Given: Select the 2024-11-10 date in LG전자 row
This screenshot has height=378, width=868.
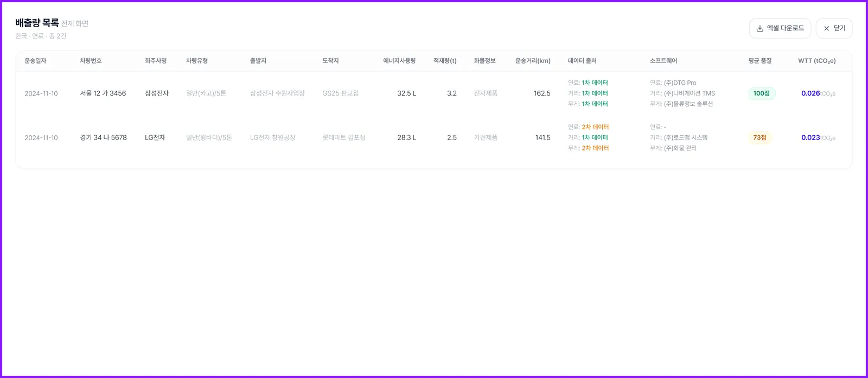Looking at the screenshot, I should coord(41,138).
